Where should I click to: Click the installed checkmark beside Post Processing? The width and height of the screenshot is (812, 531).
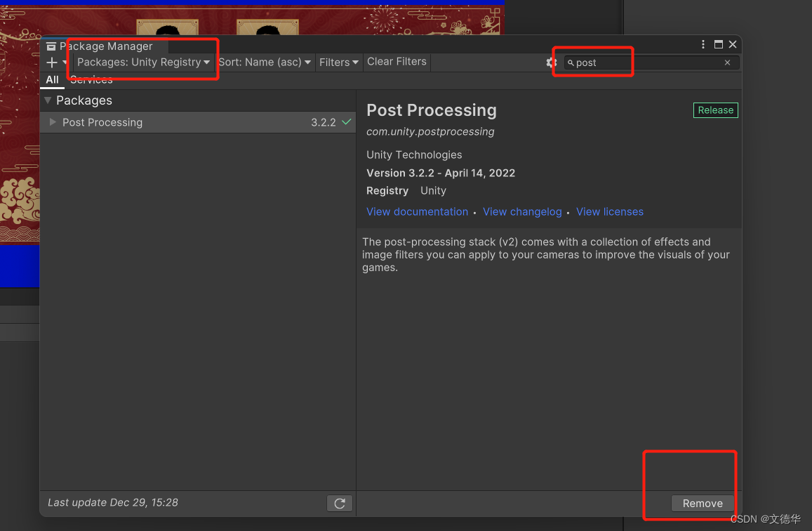click(x=345, y=122)
